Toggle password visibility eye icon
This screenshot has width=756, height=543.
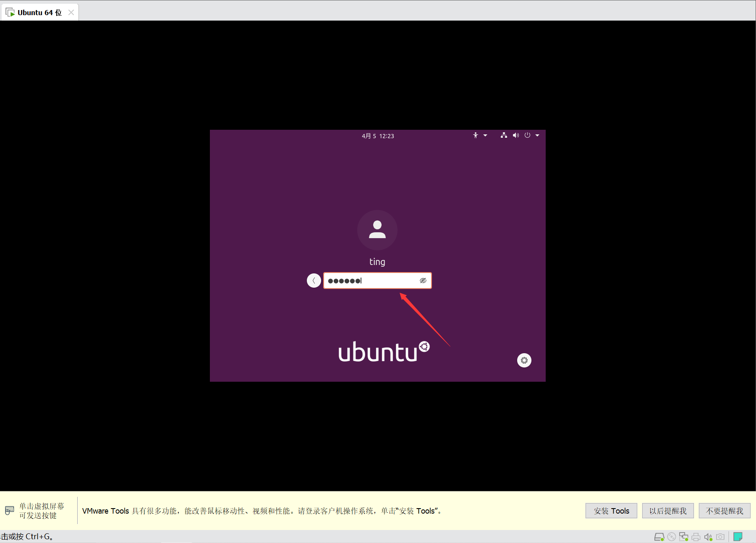point(423,281)
